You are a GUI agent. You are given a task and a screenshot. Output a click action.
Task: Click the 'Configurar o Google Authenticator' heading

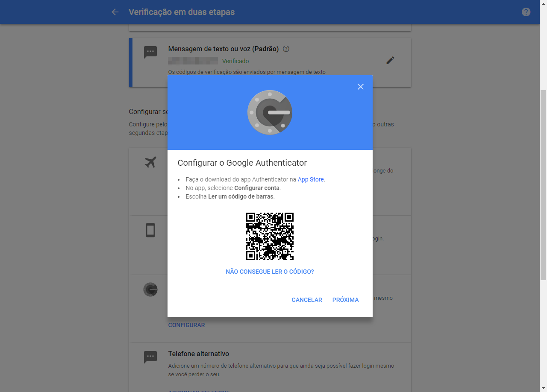click(x=242, y=163)
